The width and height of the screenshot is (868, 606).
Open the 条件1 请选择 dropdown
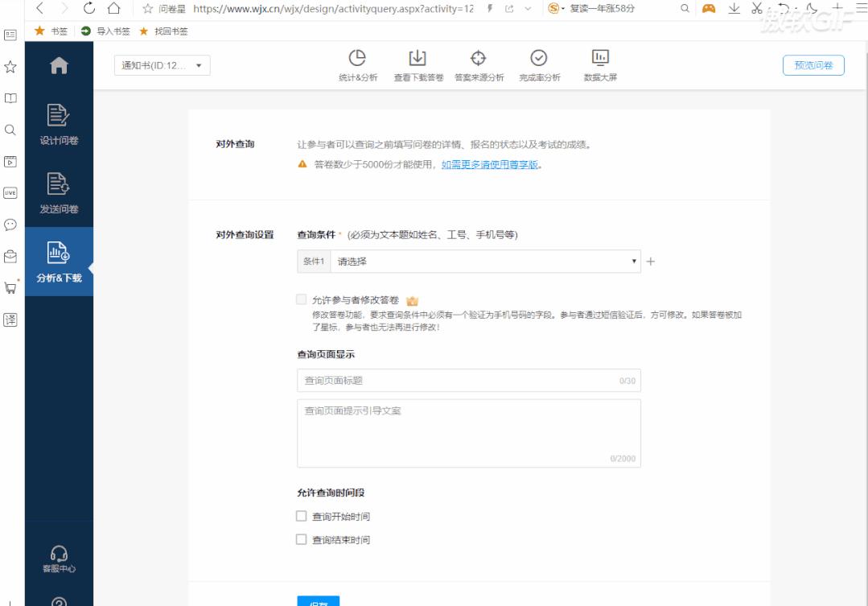coord(483,262)
